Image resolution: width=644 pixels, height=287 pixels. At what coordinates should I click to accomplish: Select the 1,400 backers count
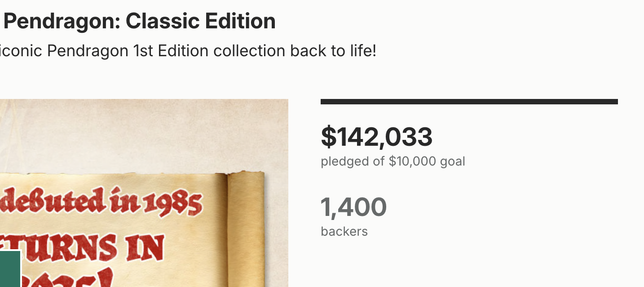353,207
